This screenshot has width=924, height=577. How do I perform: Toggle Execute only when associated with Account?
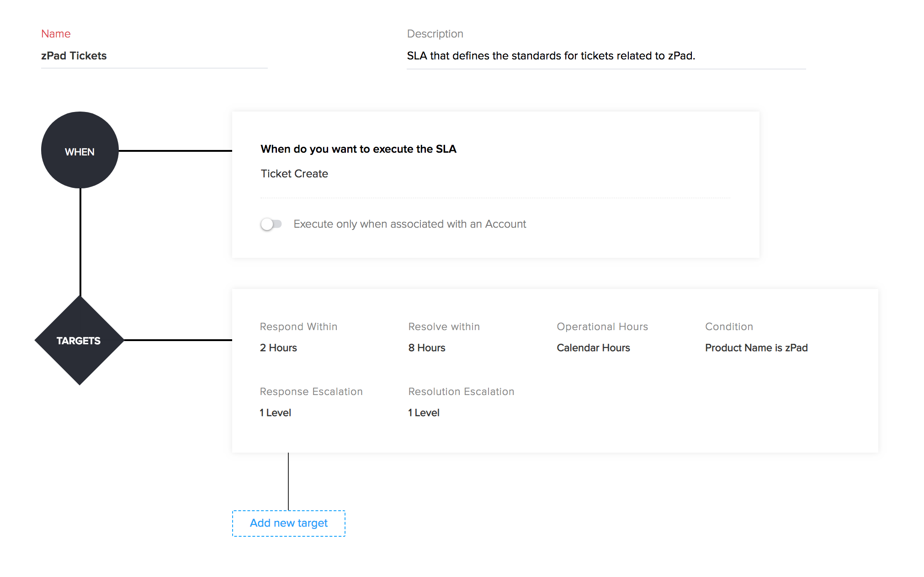[x=271, y=224]
